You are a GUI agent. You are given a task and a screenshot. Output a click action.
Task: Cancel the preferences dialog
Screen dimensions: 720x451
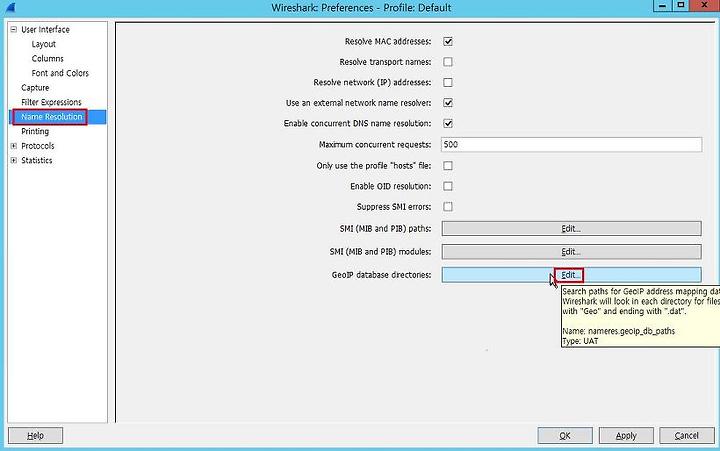(x=686, y=435)
